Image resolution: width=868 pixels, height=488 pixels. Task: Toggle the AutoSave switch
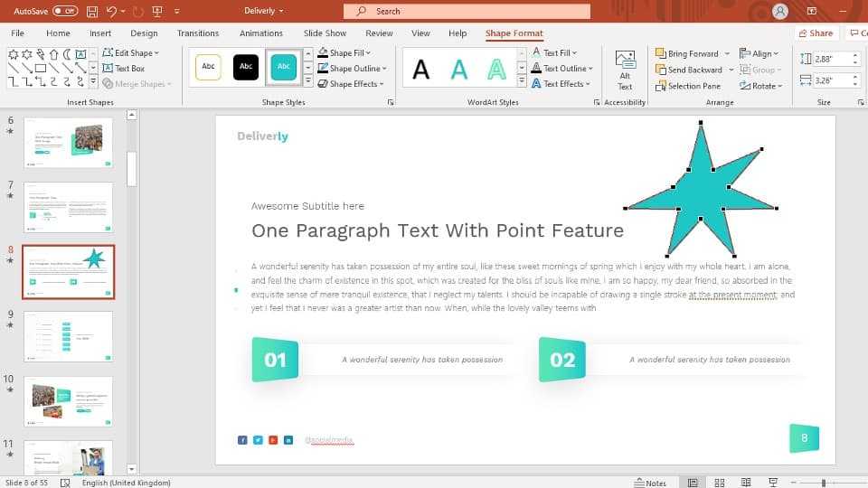(65, 11)
